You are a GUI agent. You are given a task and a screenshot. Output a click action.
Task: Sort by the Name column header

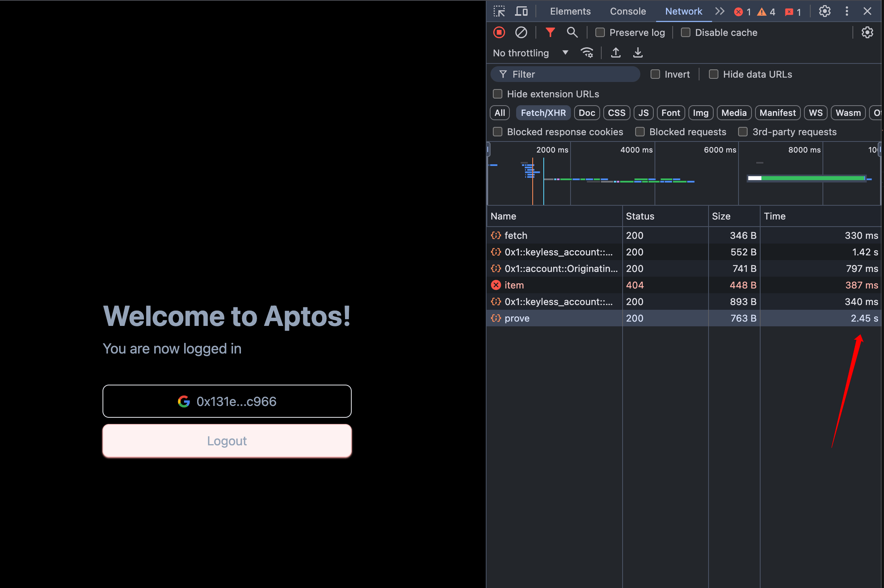(554, 216)
